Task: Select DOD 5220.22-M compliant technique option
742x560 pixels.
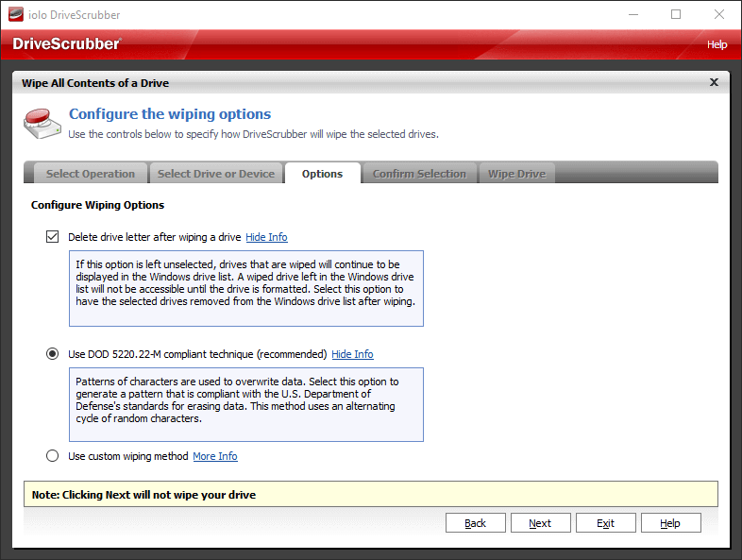Action: click(x=53, y=354)
